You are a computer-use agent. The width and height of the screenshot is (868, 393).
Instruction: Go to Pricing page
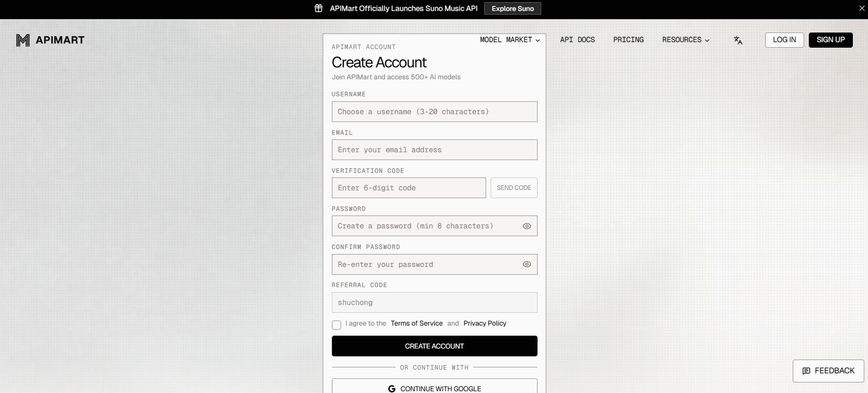tap(628, 40)
